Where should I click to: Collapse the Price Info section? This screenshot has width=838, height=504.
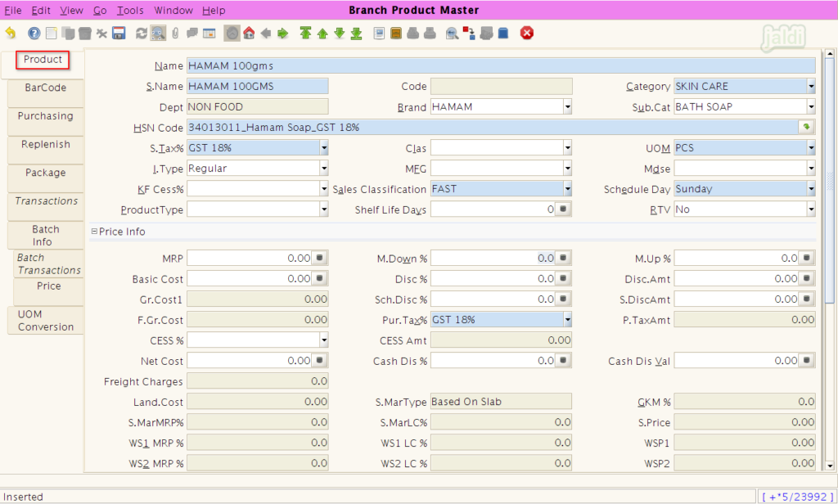94,232
